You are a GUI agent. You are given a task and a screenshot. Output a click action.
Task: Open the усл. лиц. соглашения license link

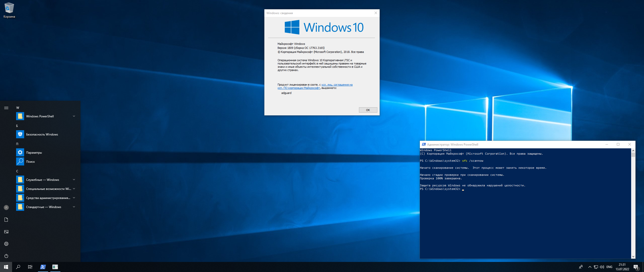tap(337, 85)
